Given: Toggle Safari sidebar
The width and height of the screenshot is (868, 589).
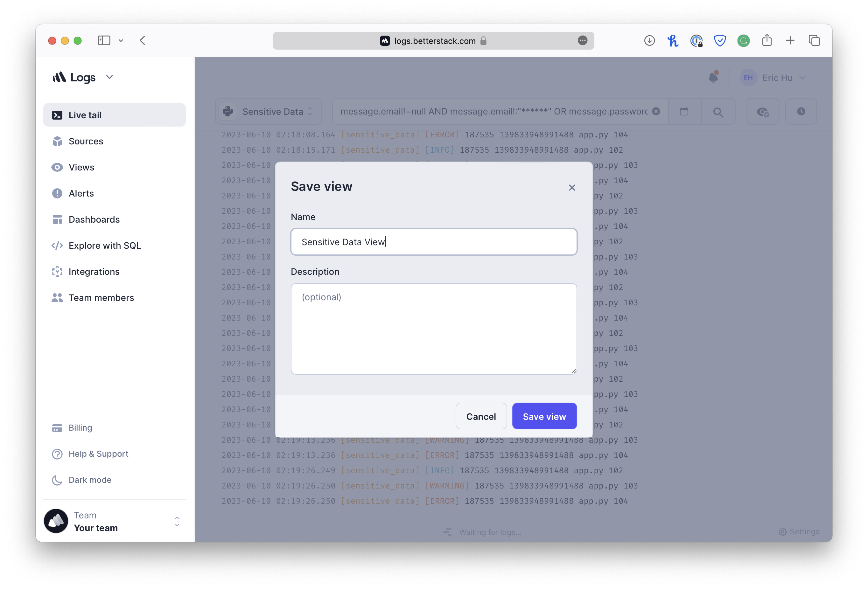Looking at the screenshot, I should pos(104,40).
